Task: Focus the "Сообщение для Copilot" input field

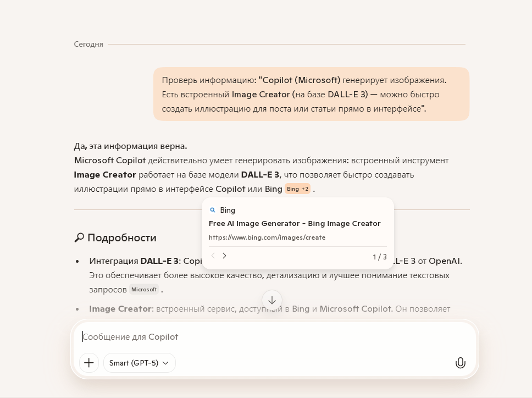Action: coord(220,336)
